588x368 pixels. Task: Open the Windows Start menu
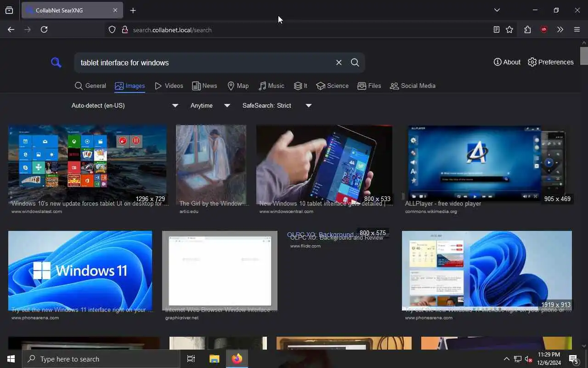(x=11, y=359)
